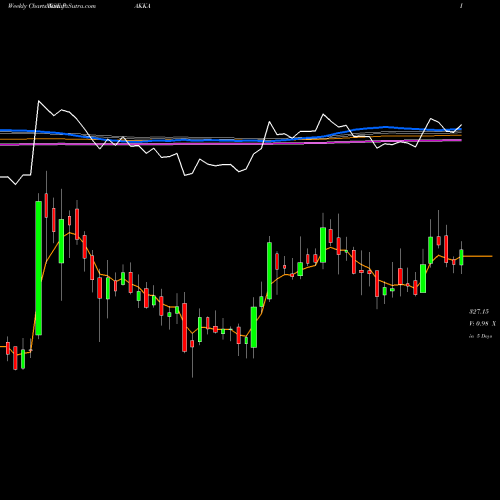Click the white indicator line's highest peak
The width and height of the screenshot is (500, 500).
tap(39, 101)
